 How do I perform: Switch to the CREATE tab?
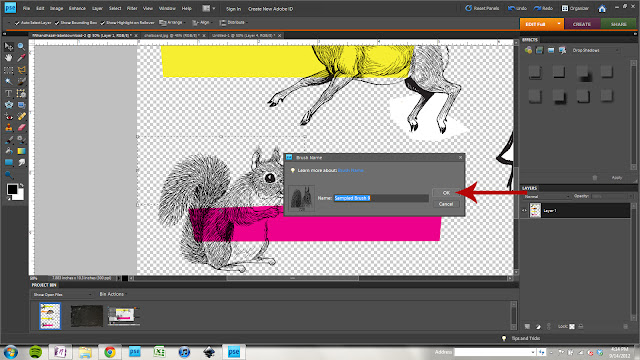coord(582,24)
